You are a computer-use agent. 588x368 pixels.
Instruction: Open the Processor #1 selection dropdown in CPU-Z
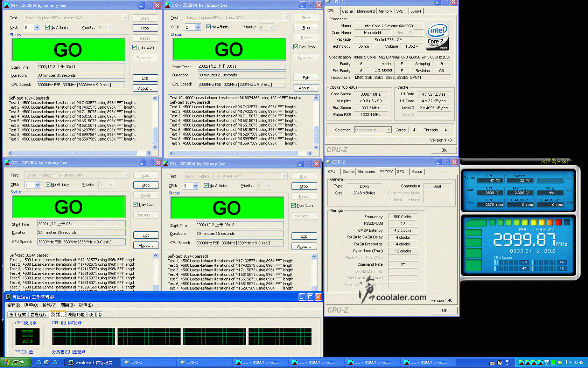point(388,130)
